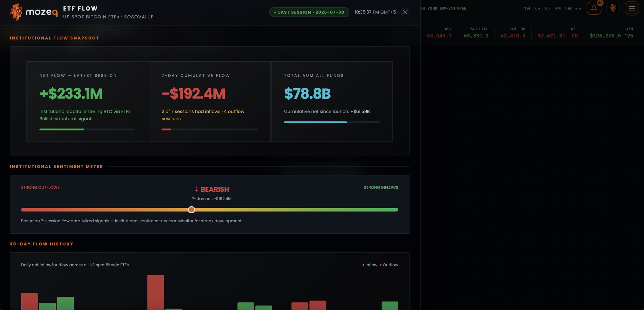This screenshot has width=644, height=310.
Task: Click the +$51.59B cumulative net figure
Action: coord(360,111)
